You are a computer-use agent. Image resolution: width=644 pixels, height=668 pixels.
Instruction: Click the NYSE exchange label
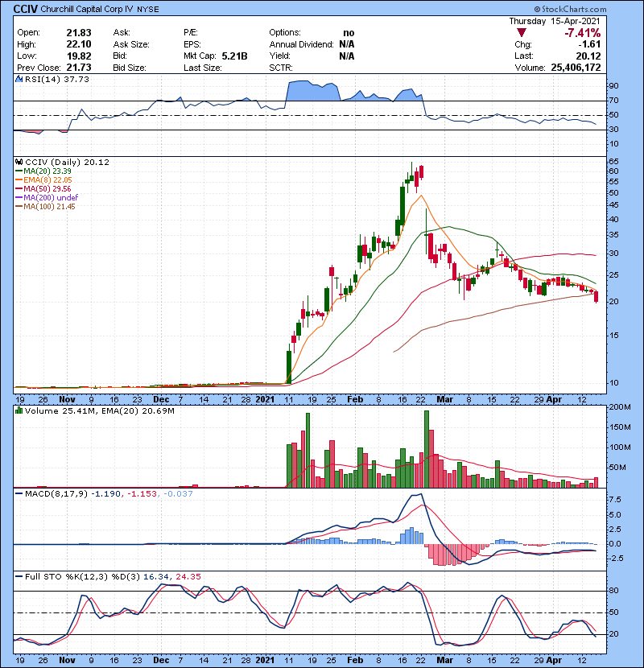click(x=148, y=10)
